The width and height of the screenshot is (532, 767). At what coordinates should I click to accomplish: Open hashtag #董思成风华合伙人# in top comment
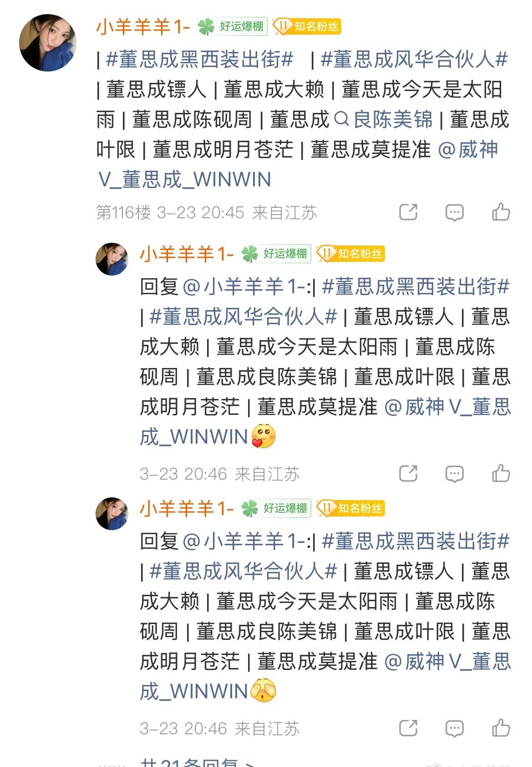[x=414, y=60]
